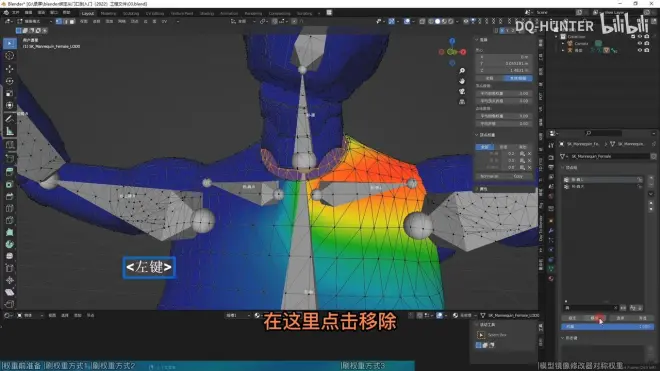The width and height of the screenshot is (660, 371).
Task: Select the Select Box tool in the toolbar
Action: pos(10,43)
